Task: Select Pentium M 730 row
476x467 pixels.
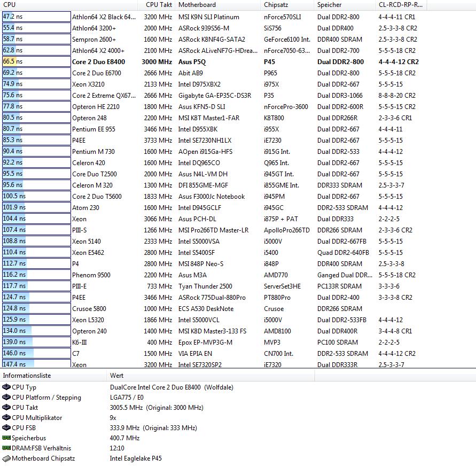Action: [213, 152]
